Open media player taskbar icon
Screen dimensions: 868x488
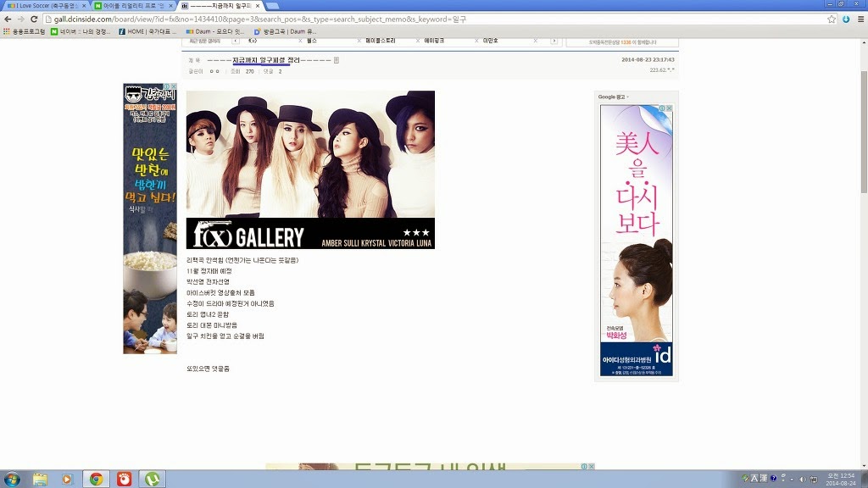pyautogui.click(x=67, y=480)
